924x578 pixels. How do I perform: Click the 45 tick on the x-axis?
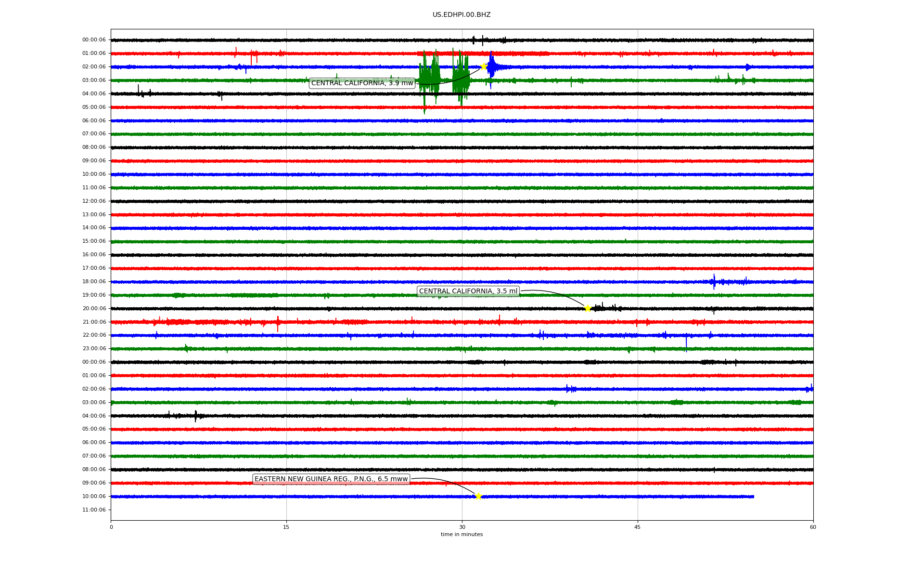(x=638, y=527)
